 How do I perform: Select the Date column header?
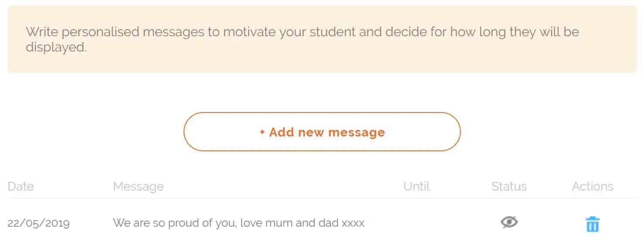click(20, 186)
